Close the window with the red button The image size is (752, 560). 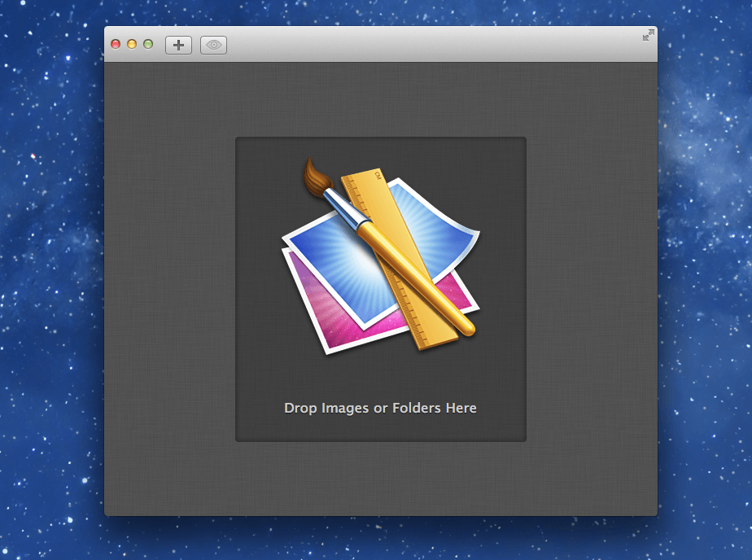click(116, 44)
